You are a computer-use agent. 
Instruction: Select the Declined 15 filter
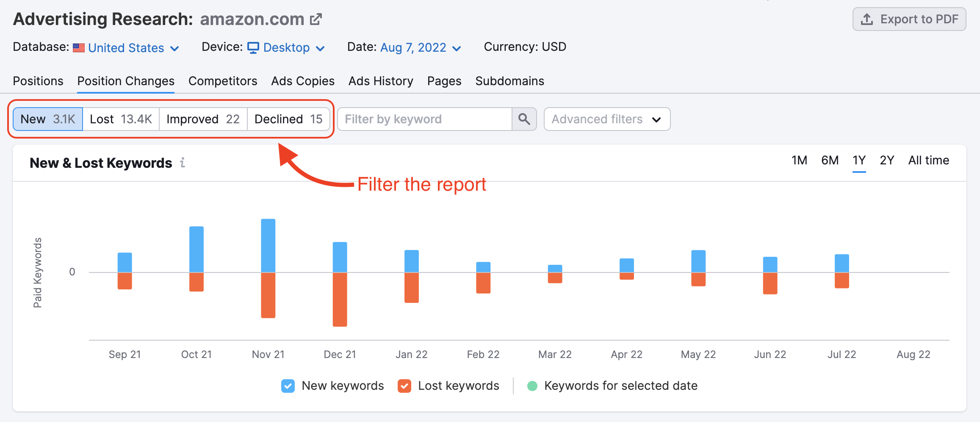point(289,119)
